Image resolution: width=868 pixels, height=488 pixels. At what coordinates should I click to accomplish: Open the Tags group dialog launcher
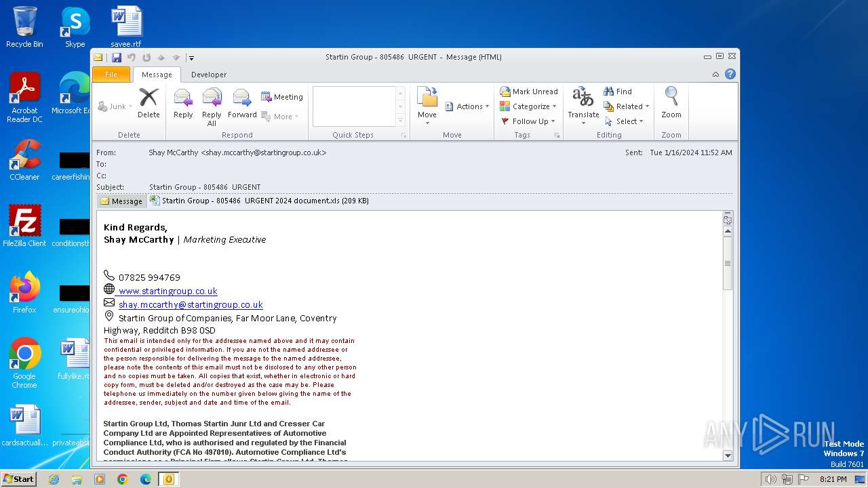(557, 136)
